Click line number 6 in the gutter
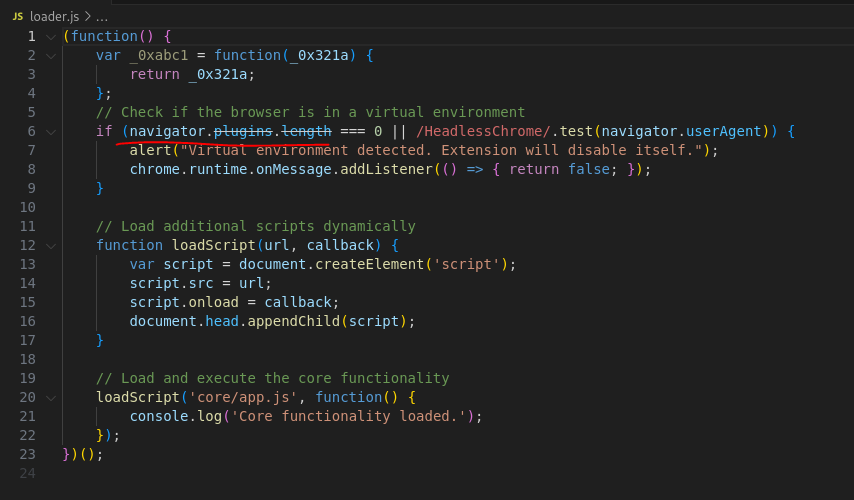Image resolution: width=854 pixels, height=500 pixels. pos(31,131)
